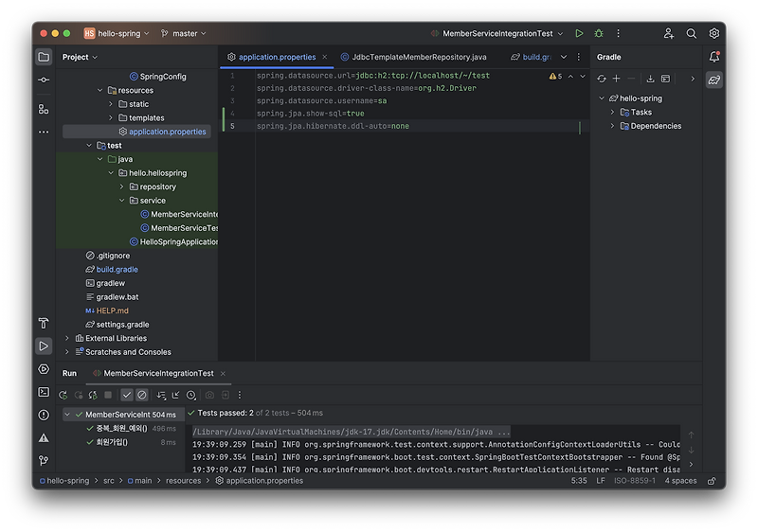The image size is (758, 532).
Task: Select the MemberServiceIntegrationTest run tab
Action: pyautogui.click(x=158, y=373)
